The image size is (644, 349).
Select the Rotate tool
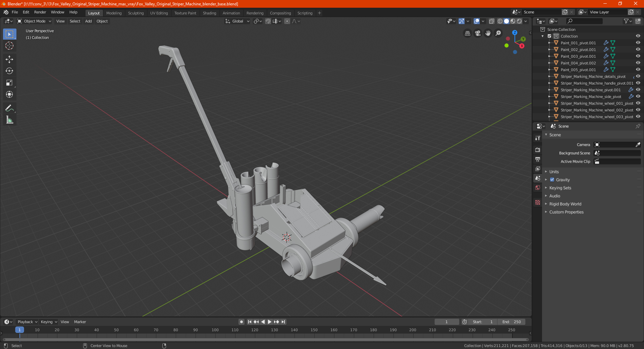[9, 71]
